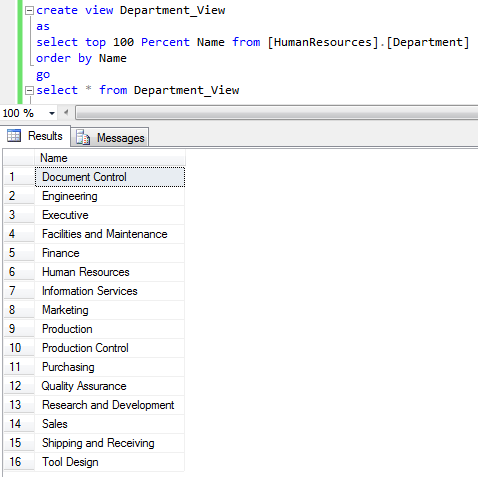Place cursor on the 'go' line
The height and width of the screenshot is (477, 478).
pos(43,75)
